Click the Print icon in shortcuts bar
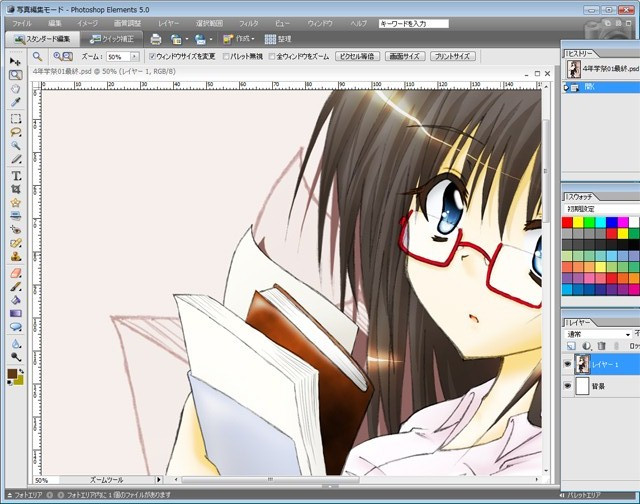640x504 pixels. pyautogui.click(x=156, y=39)
